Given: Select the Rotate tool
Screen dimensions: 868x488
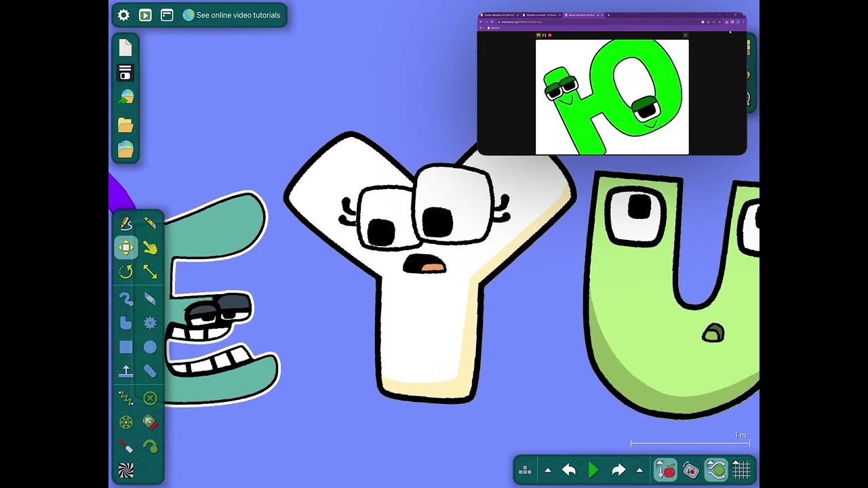Looking at the screenshot, I should tap(126, 272).
